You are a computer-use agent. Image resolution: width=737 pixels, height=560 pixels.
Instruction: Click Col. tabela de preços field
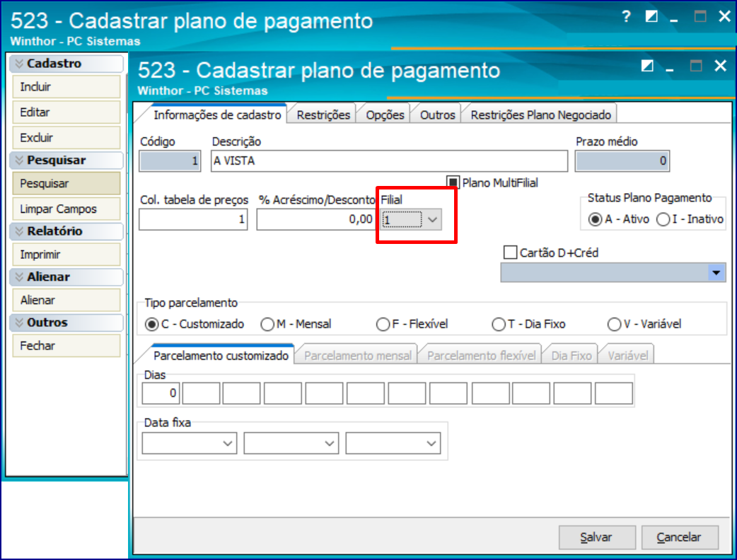pyautogui.click(x=193, y=219)
